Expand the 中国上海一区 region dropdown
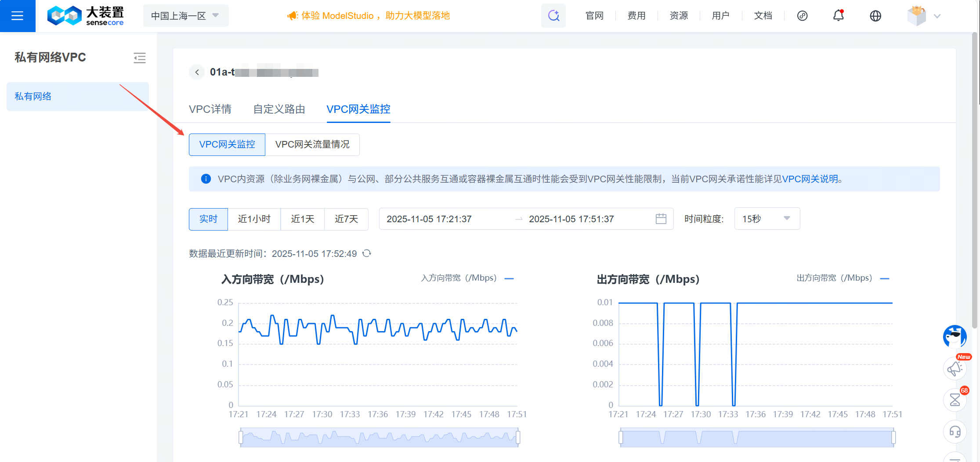The image size is (980, 462). pyautogui.click(x=185, y=16)
